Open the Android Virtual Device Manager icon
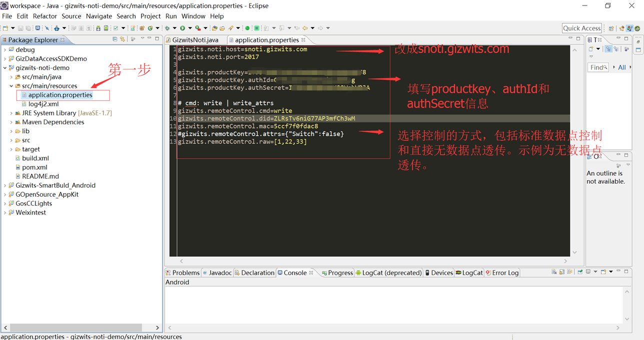The height and width of the screenshot is (340, 644). [105, 28]
